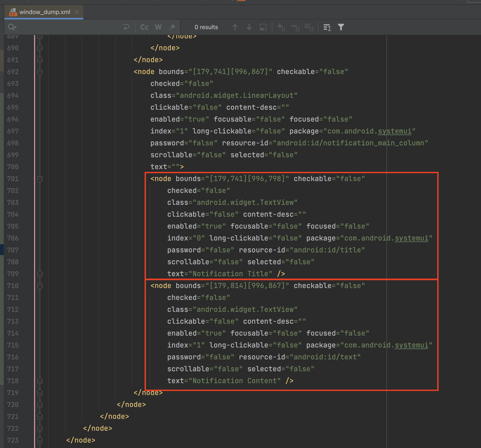The width and height of the screenshot is (481, 448).
Task: Collapse node fold marker at line 692
Action: click(40, 72)
